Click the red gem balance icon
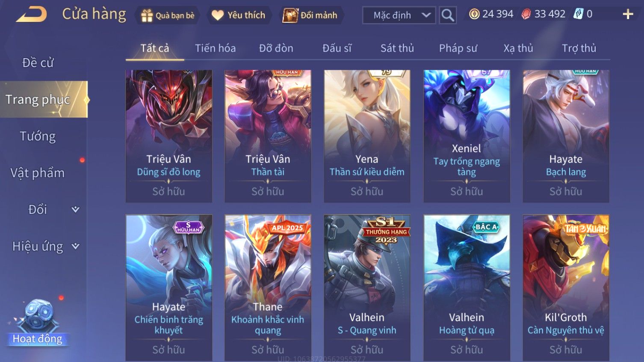 526,14
